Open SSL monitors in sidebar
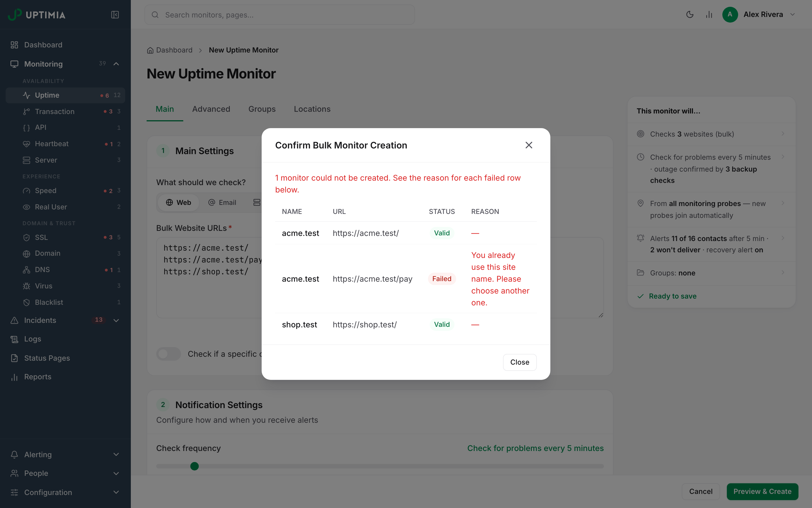Viewport: 812px width, 508px height. pyautogui.click(x=65, y=237)
